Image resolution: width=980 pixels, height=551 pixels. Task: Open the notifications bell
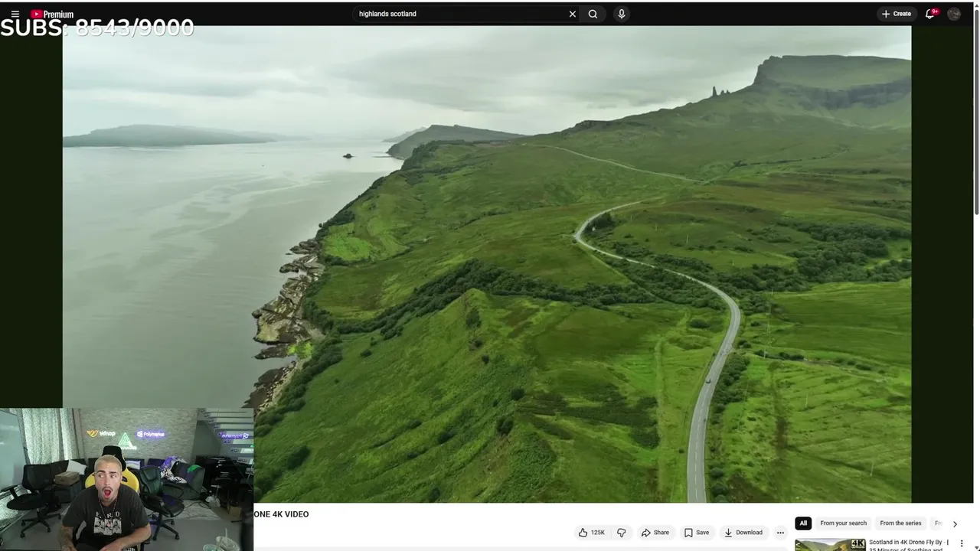(x=930, y=14)
